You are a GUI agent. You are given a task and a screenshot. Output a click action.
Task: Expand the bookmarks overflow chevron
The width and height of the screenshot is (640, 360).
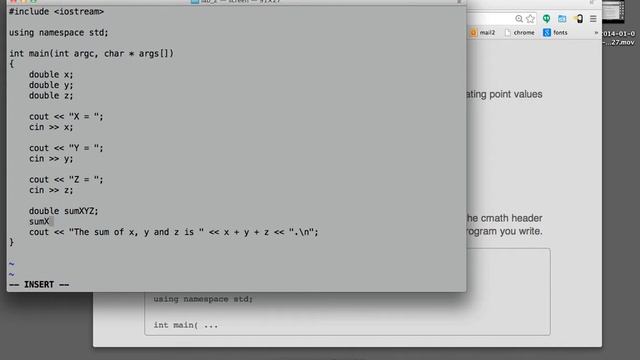click(596, 33)
